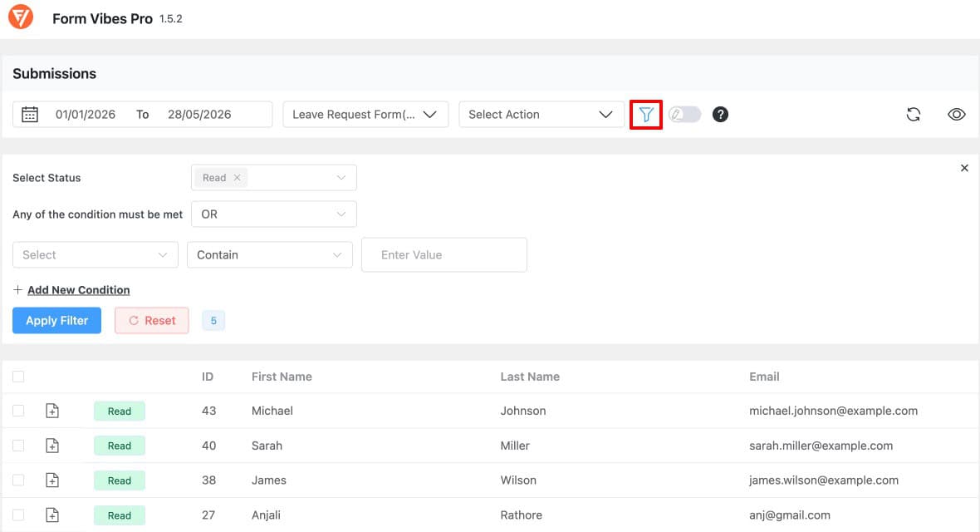
Task: Open the calendar date picker icon
Action: (29, 115)
